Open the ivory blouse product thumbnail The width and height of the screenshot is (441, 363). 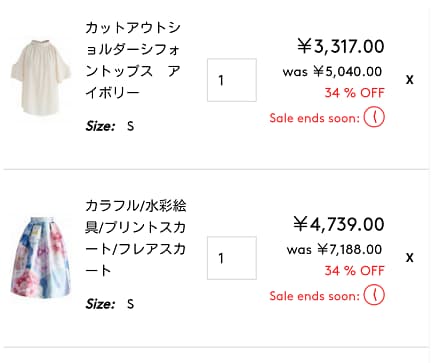(x=41, y=77)
